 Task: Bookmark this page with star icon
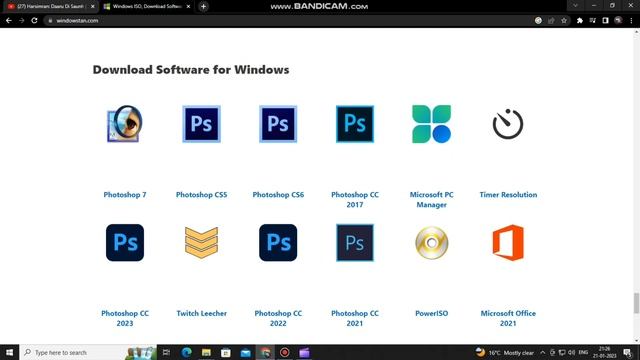[564, 20]
